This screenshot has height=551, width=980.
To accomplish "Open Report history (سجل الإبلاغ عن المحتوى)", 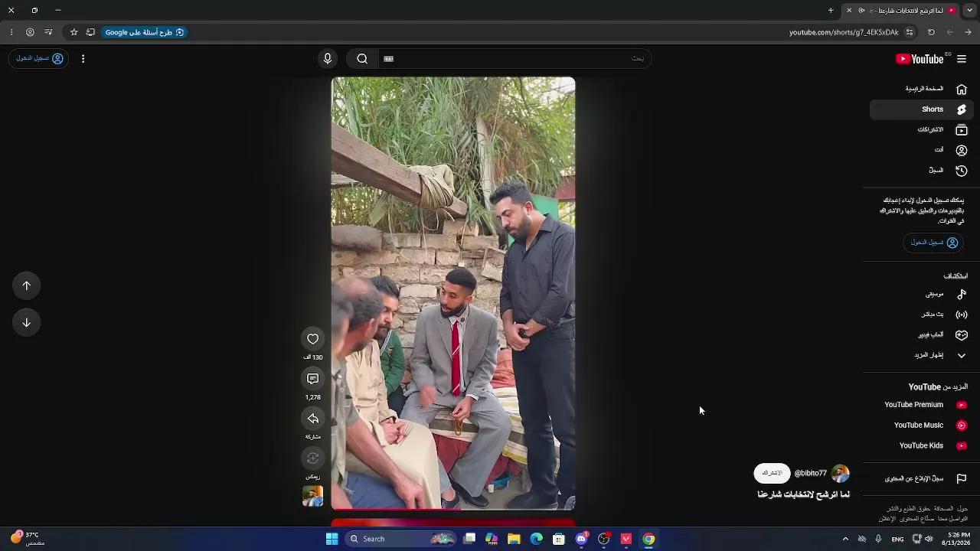I will [x=922, y=479].
